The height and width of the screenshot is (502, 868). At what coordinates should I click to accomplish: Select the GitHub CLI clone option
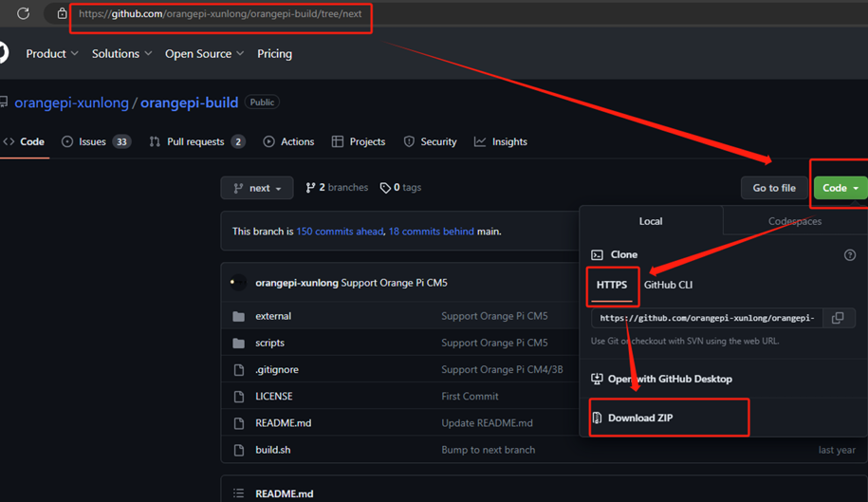point(668,285)
